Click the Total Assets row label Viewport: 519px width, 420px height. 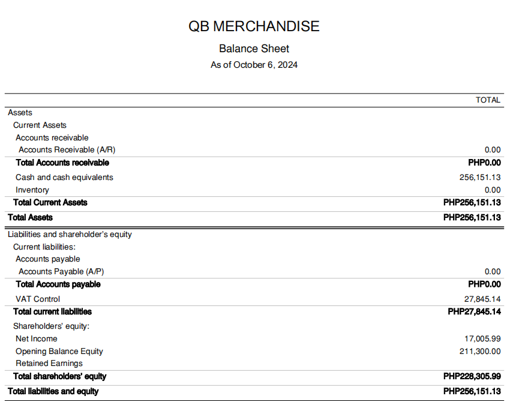(30, 217)
